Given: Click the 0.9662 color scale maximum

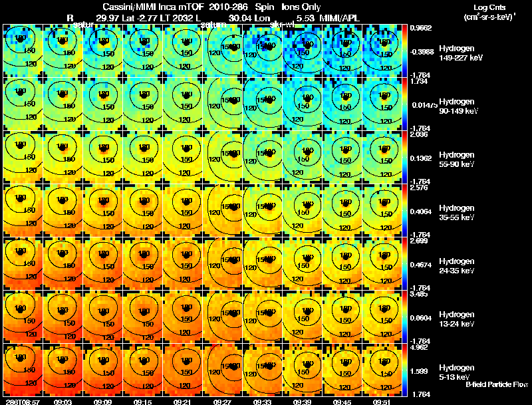Looking at the screenshot, I should click(421, 28).
